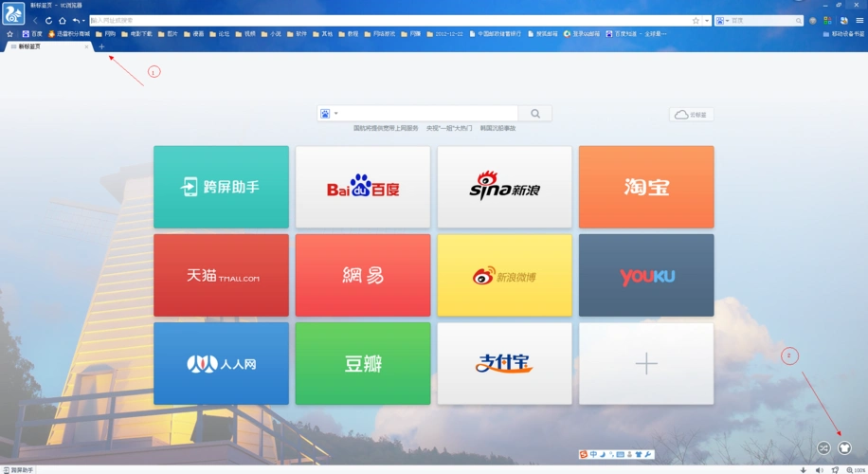This screenshot has width=868, height=474.
Task: Open the 移动设备书签 folder
Action: [x=843, y=34]
